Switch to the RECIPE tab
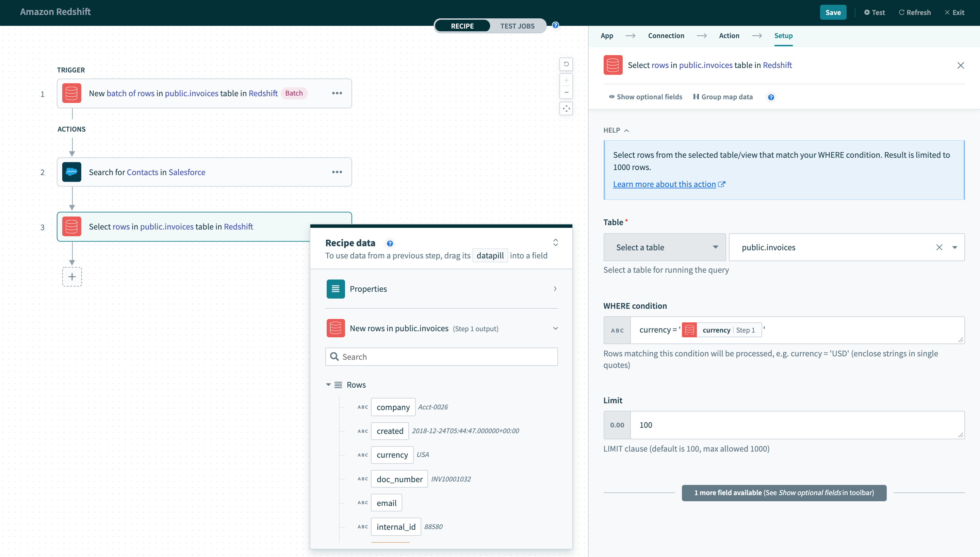The width and height of the screenshot is (980, 557). [463, 26]
